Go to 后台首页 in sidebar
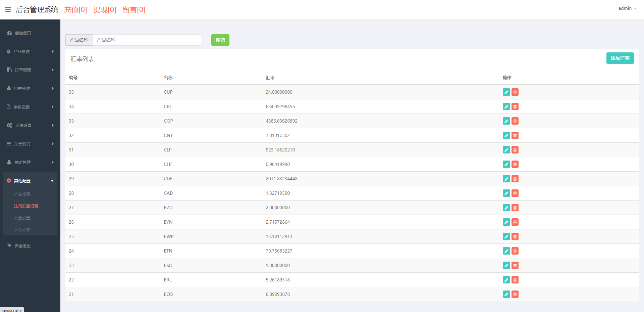 [x=23, y=33]
